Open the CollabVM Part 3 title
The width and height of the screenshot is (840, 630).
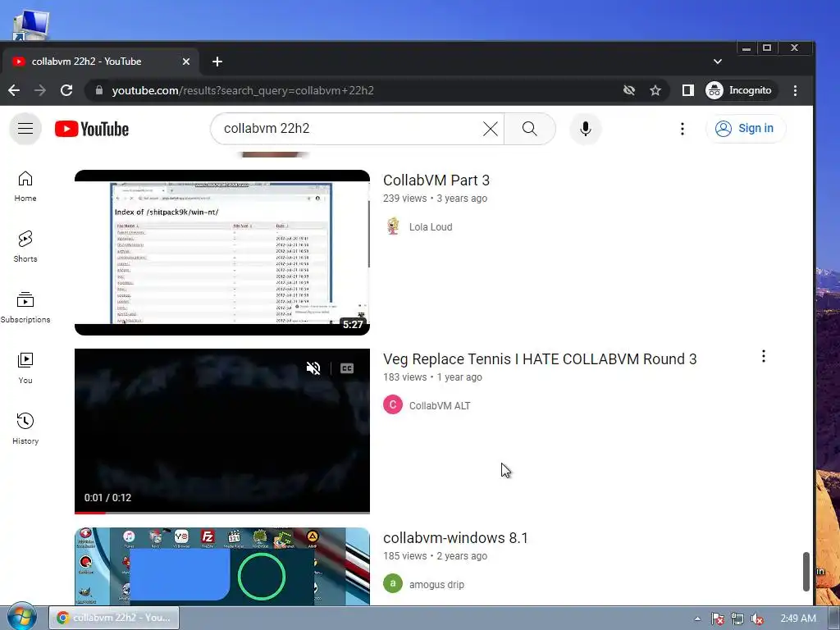point(436,180)
